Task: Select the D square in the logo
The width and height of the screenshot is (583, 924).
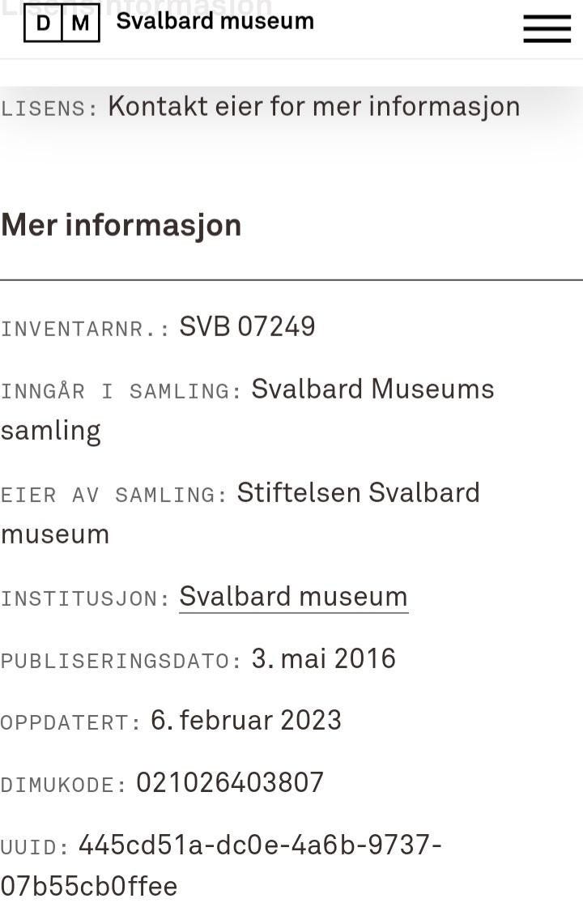Action: tap(45, 22)
